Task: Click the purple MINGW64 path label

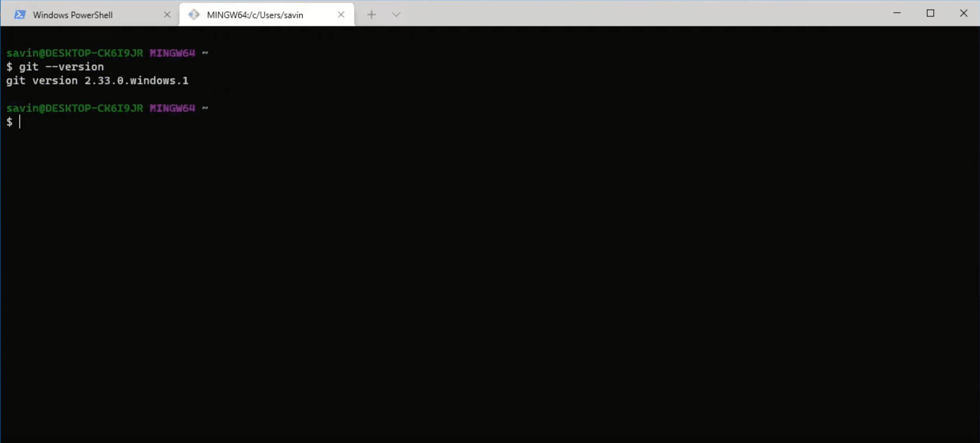Action: click(172, 53)
